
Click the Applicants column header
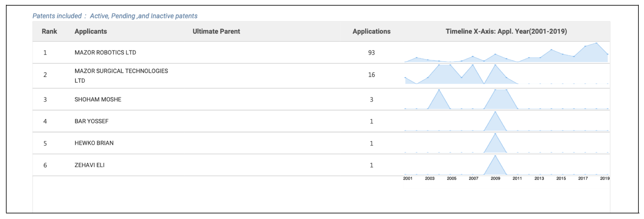(91, 31)
